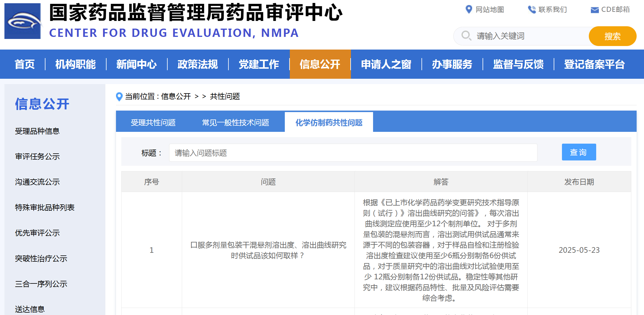This screenshot has height=315, width=644.
Task: Click the breadcrumb location pin icon
Action: click(x=119, y=96)
